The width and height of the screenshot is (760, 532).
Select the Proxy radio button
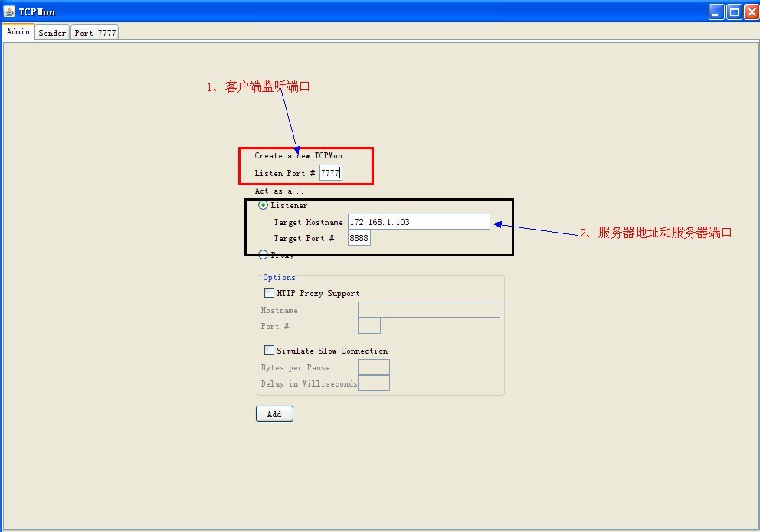pyautogui.click(x=263, y=254)
